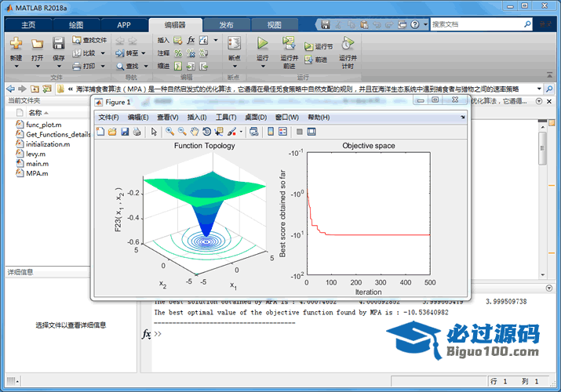Click the insert fx function icon
The height and width of the screenshot is (392, 561).
point(191,40)
